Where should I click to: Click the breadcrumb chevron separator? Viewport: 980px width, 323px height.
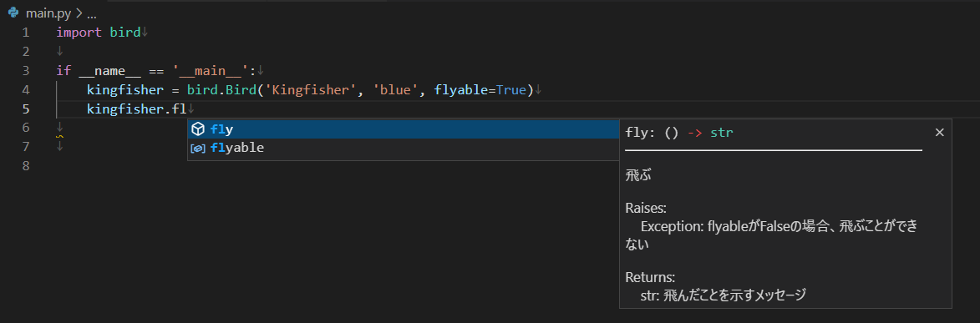pos(79,13)
